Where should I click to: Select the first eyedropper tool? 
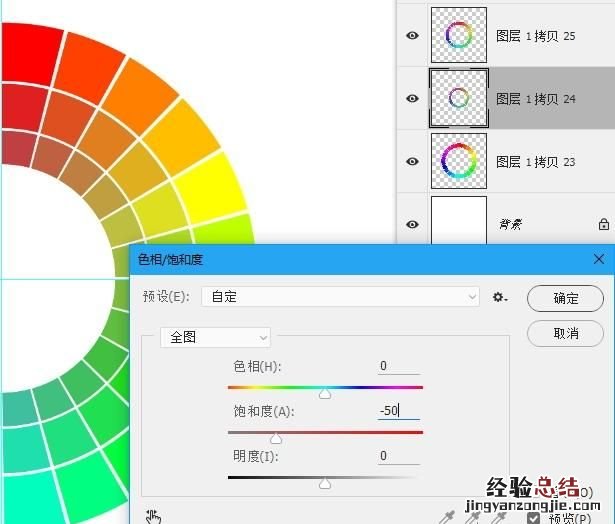pos(451,516)
